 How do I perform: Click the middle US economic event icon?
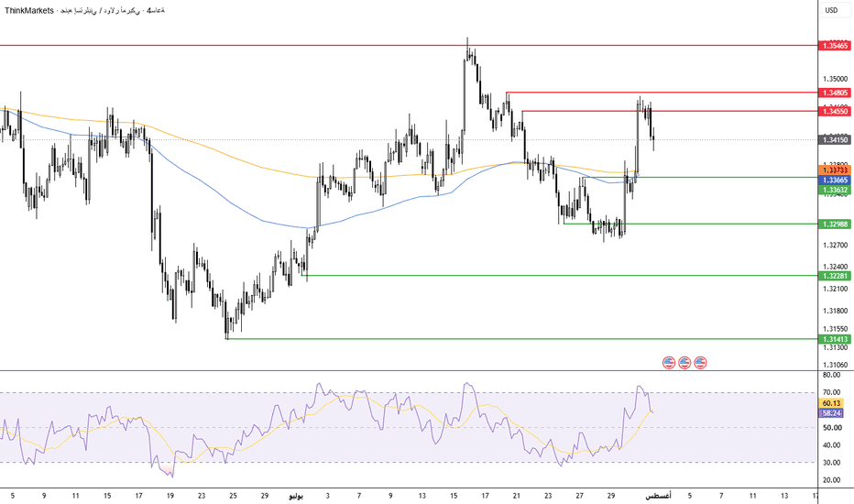(684, 362)
